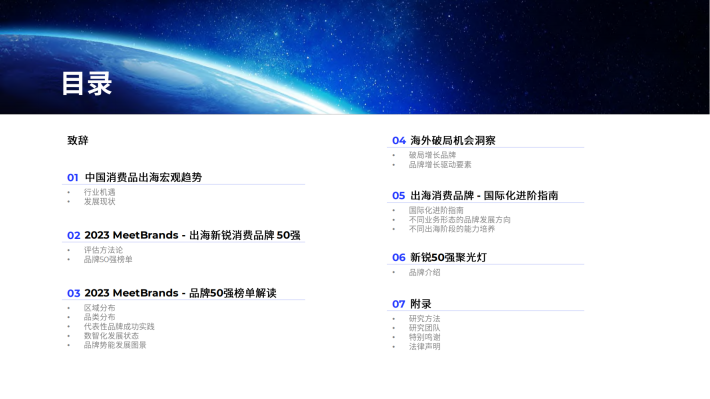This screenshot has height=399, width=710.
Task: Open the 致辞 entry
Action: click(78, 140)
